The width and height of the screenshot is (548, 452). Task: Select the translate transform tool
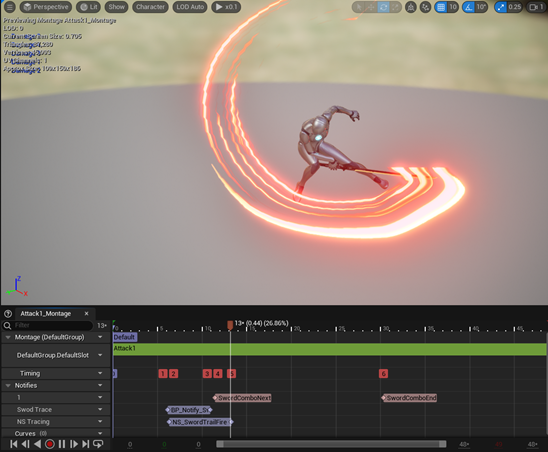point(371,7)
